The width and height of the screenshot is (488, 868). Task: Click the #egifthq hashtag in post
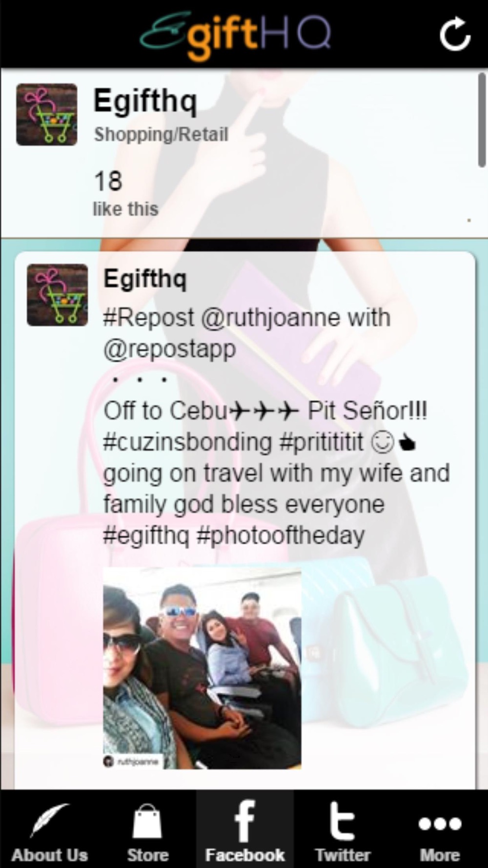(x=146, y=536)
